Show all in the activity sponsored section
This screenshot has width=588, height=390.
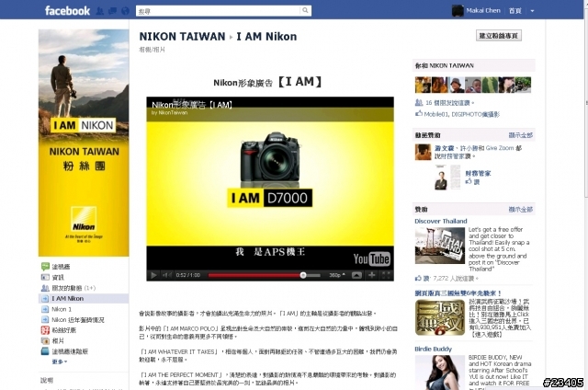[521, 135]
